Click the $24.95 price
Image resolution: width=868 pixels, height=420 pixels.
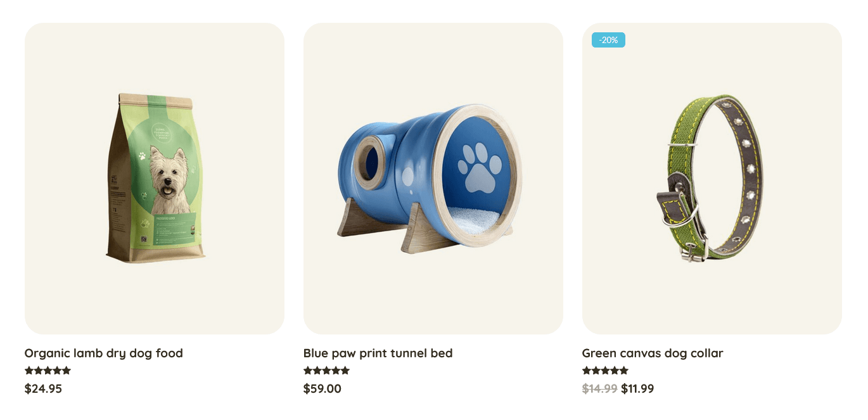pos(43,389)
